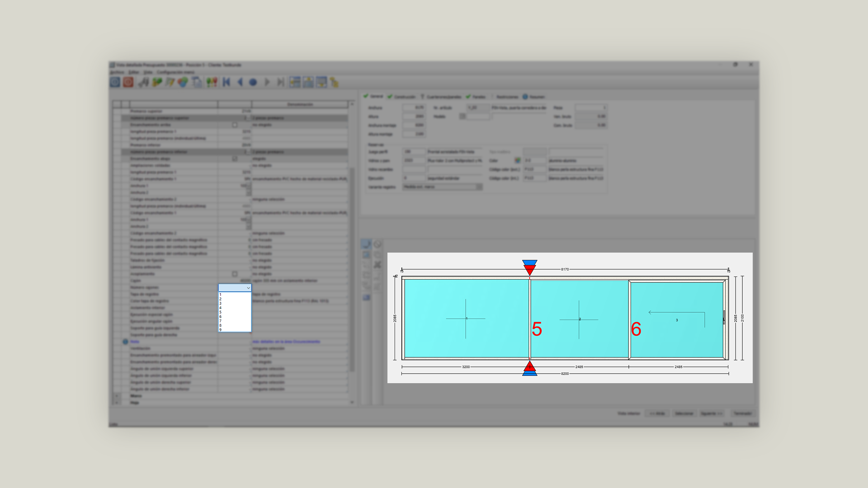The width and height of the screenshot is (868, 488).
Task: Choose option 2 in the dropdown list
Action: pyautogui.click(x=235, y=299)
